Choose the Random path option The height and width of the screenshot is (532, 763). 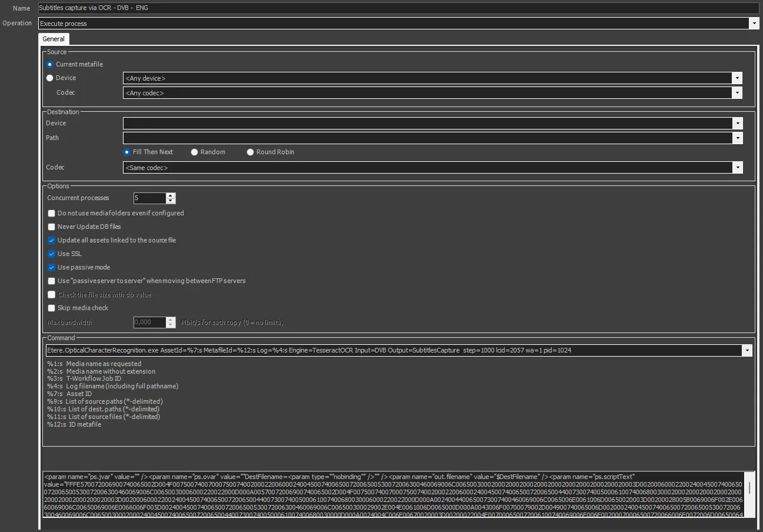[195, 152]
